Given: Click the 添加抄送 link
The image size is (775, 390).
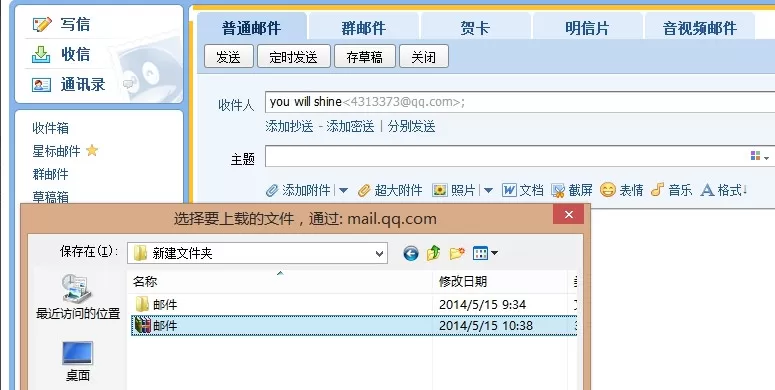Looking at the screenshot, I should point(289,126).
